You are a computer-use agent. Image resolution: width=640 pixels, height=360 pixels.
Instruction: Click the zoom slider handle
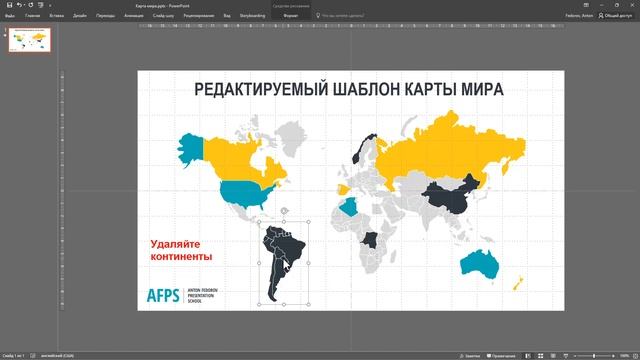(594, 356)
